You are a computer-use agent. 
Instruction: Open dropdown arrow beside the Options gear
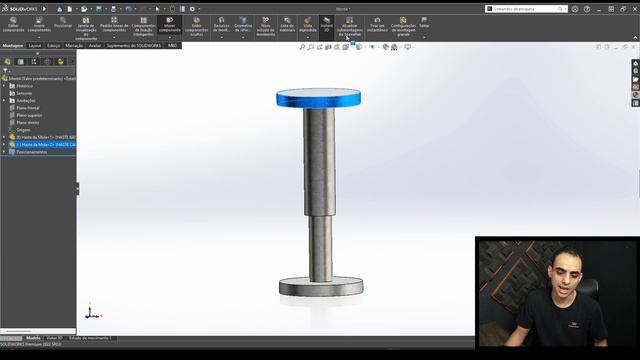coord(199,9)
